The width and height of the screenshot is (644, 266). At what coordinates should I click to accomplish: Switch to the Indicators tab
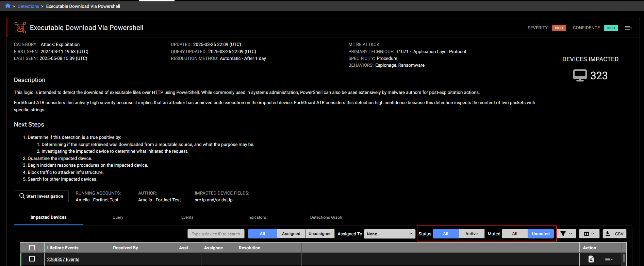(x=257, y=217)
